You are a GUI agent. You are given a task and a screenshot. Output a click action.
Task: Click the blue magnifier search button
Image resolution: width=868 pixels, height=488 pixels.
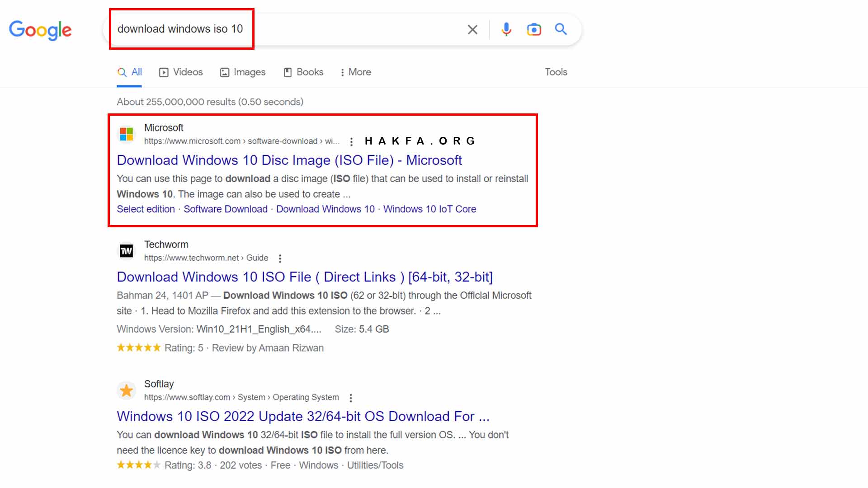coord(561,29)
